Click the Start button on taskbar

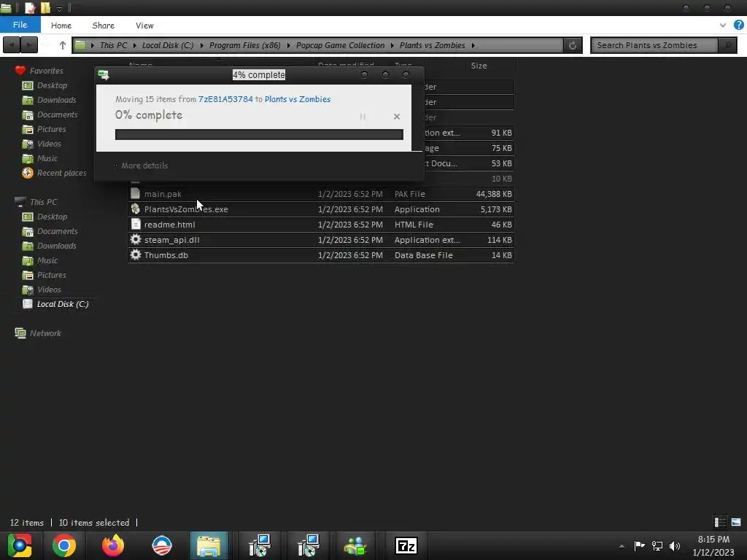(x=19, y=545)
